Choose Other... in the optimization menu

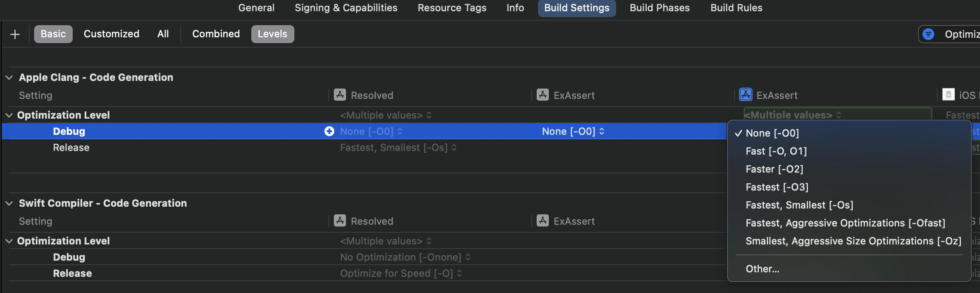(762, 269)
